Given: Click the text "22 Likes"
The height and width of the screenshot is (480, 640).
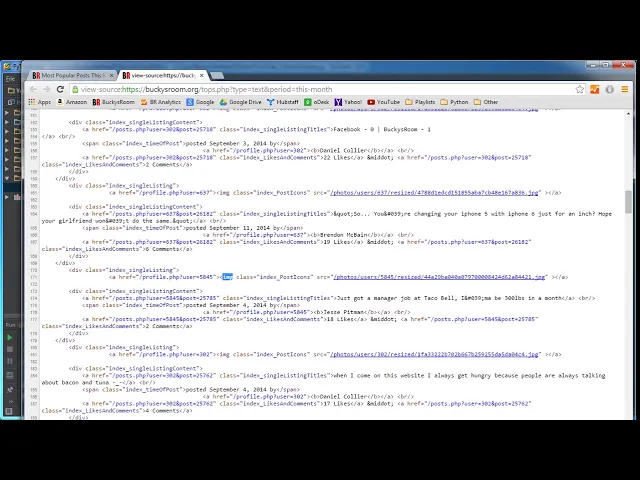Looking at the screenshot, I should 337,158.
